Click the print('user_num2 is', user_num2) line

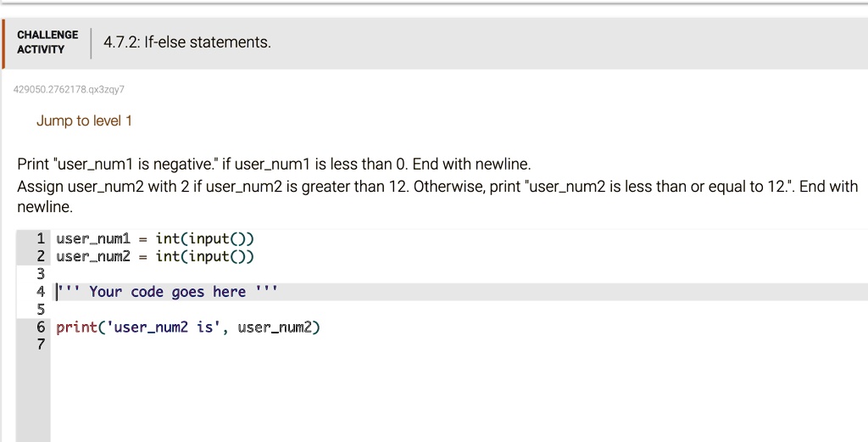click(x=188, y=327)
